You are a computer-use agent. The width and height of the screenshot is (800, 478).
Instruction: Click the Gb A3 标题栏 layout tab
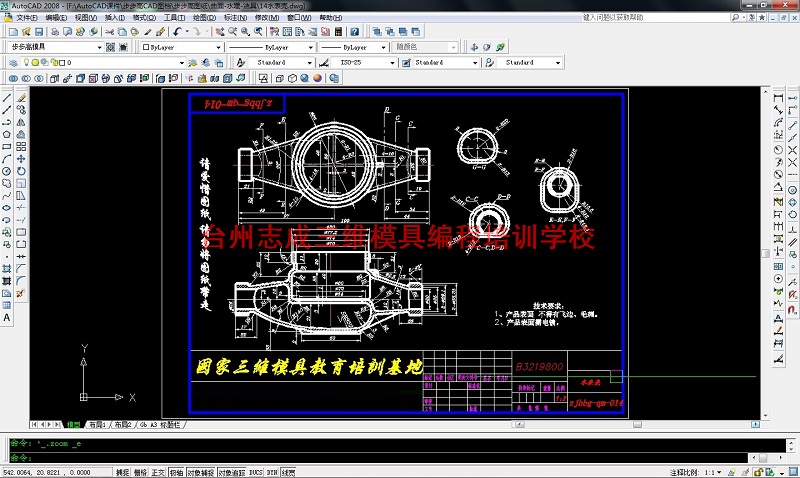tap(160, 424)
